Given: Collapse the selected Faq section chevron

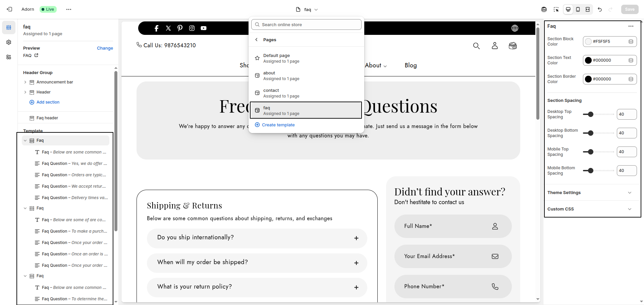Looking at the screenshot, I should [25, 140].
